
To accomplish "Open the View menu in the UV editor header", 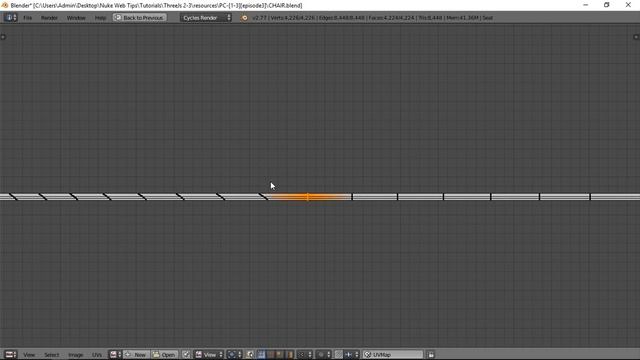I will click(x=29, y=355).
